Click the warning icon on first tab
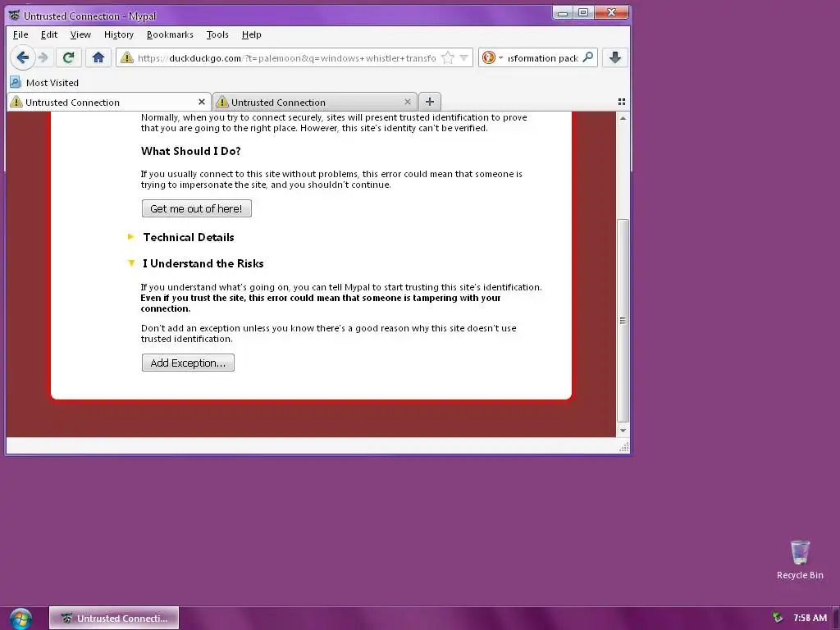The height and width of the screenshot is (630, 840). [16, 102]
